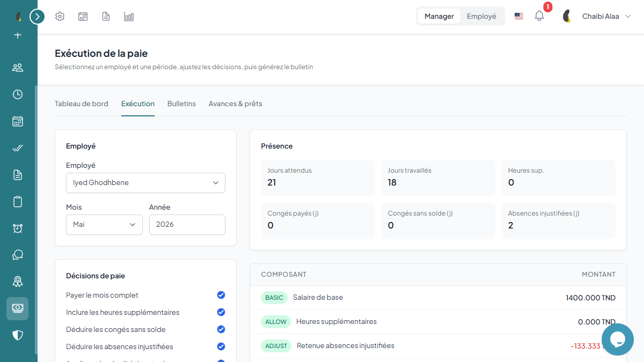Open the document icon in top toolbar

point(106,17)
